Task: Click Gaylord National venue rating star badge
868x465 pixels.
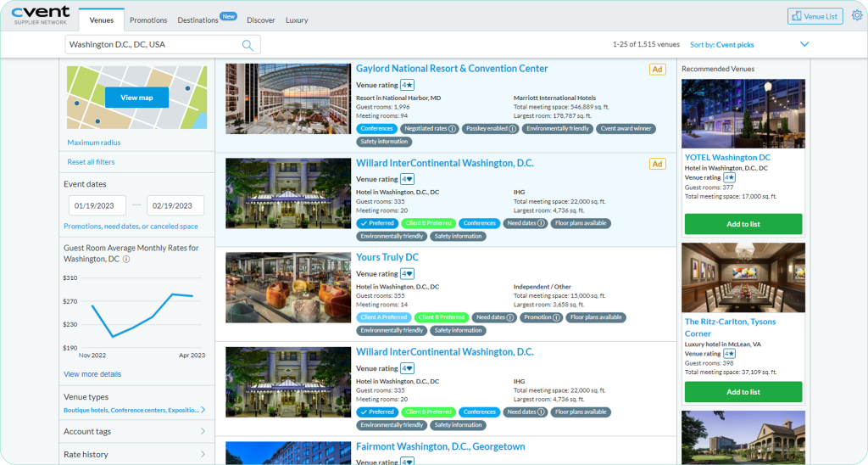Action: pyautogui.click(x=407, y=85)
